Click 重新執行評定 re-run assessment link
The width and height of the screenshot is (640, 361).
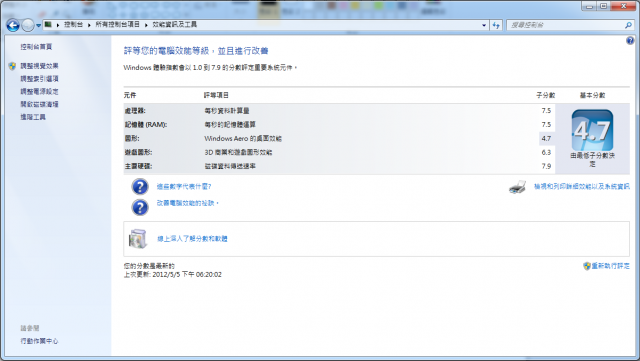click(x=611, y=266)
